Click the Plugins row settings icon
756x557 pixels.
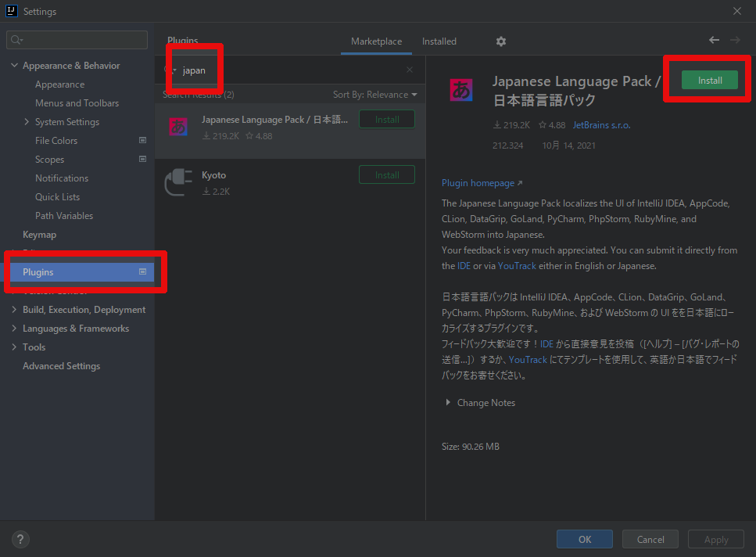(x=143, y=272)
